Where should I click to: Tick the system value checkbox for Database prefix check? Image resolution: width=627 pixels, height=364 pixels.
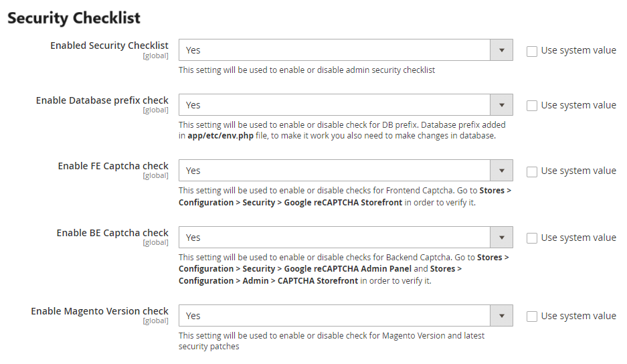(532, 106)
